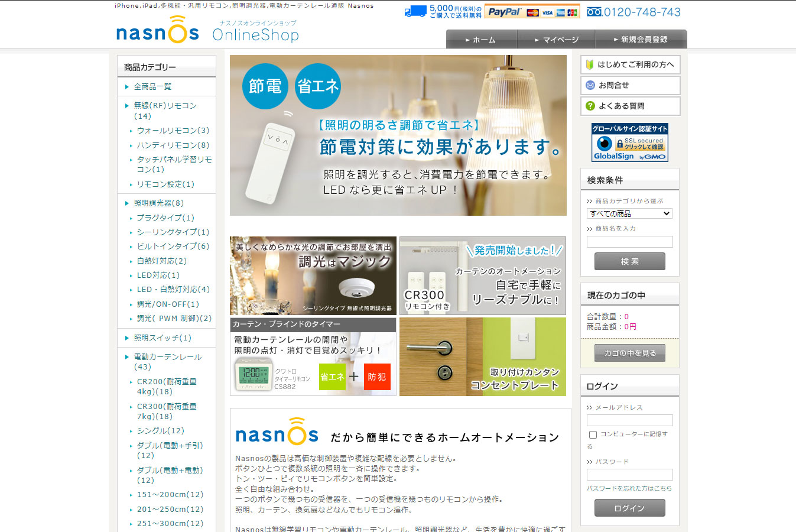Click the blue envelope contact icon

(590, 85)
